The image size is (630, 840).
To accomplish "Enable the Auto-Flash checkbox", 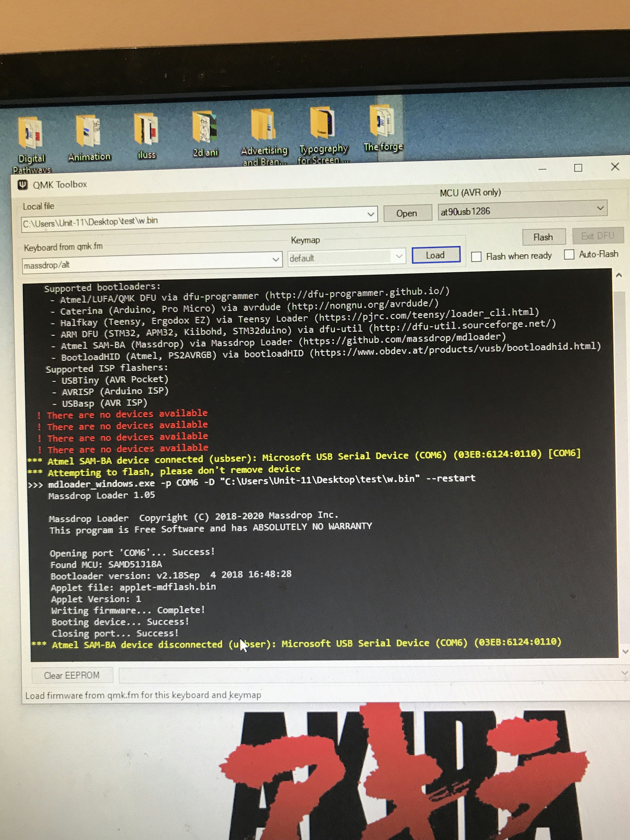I will pyautogui.click(x=569, y=254).
